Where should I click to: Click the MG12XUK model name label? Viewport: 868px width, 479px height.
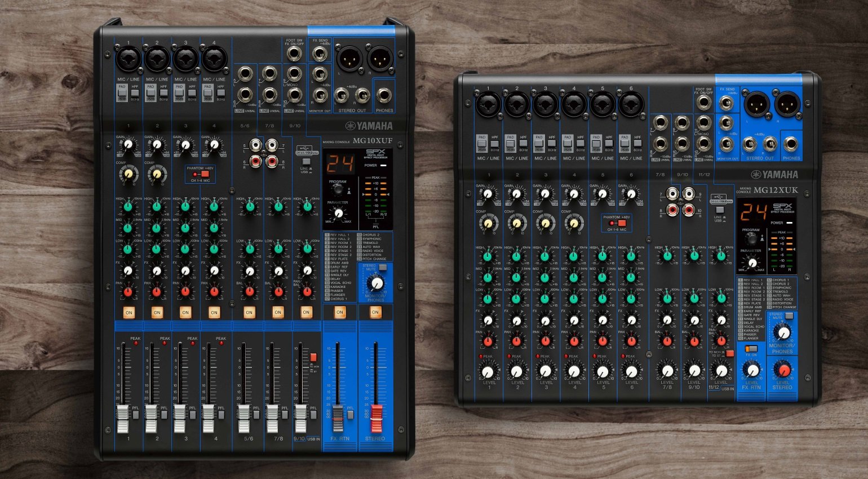click(x=776, y=190)
